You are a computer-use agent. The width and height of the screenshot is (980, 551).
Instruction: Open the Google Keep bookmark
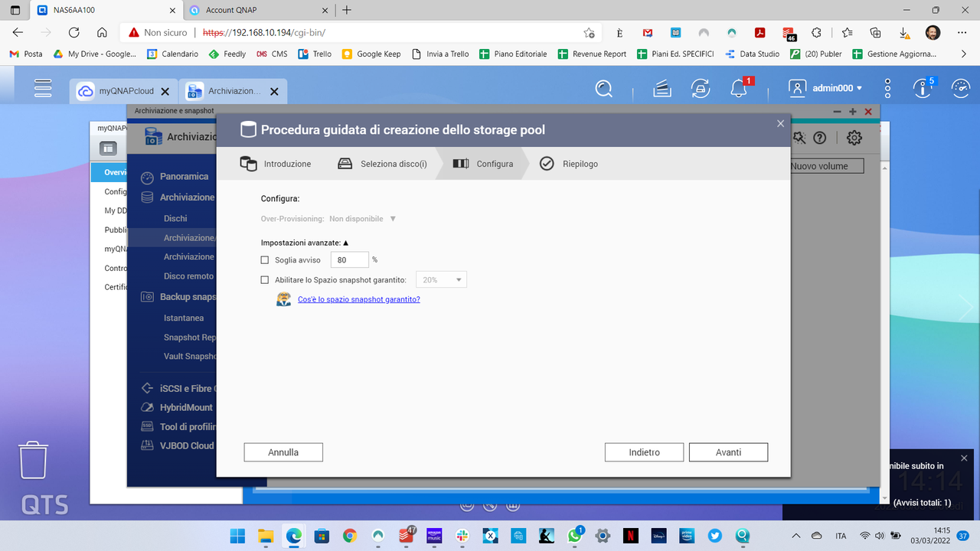coord(371,54)
